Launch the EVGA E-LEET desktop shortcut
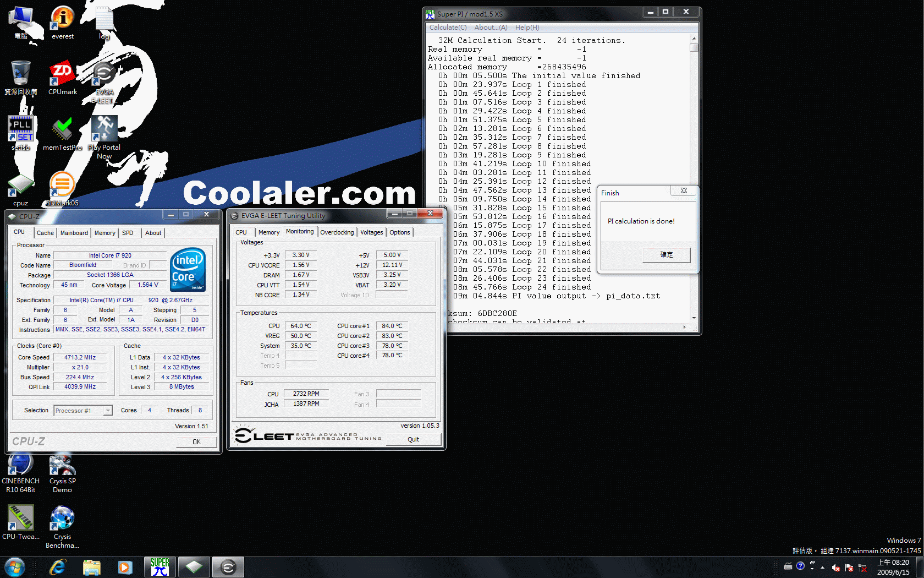Viewport: 924px width, 578px height. click(104, 83)
